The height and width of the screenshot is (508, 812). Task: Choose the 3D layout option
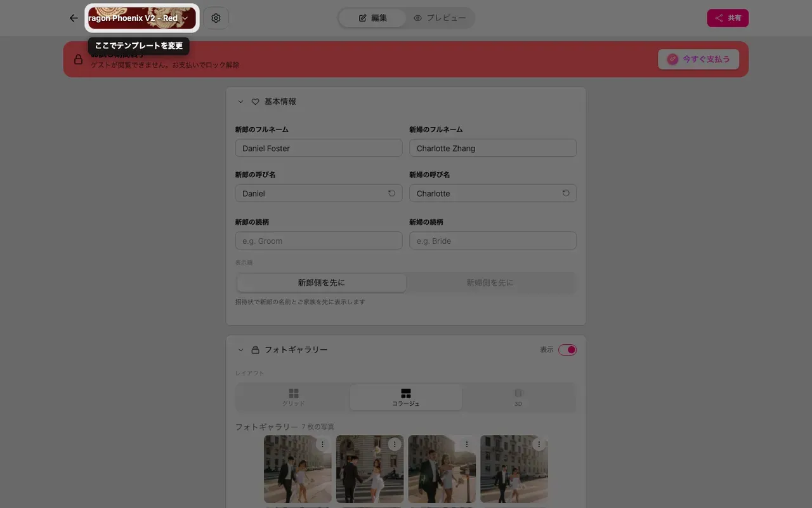(x=518, y=398)
